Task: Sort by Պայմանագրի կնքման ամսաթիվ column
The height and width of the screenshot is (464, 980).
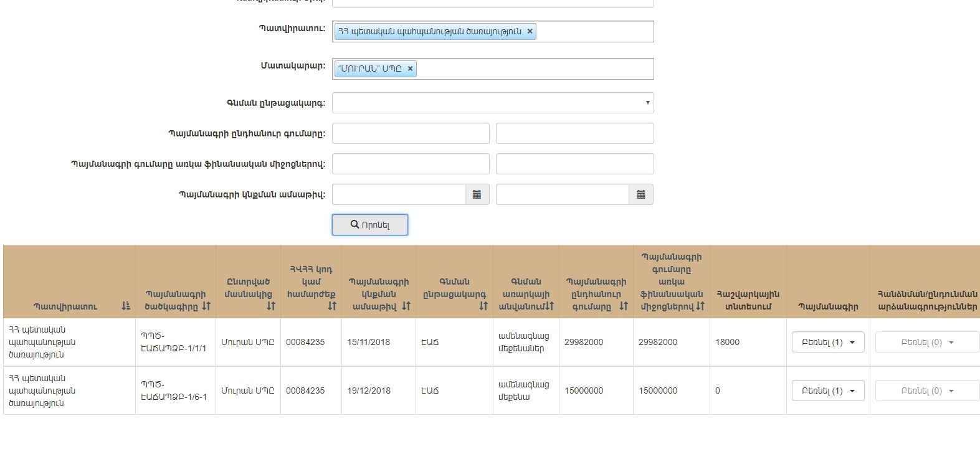Action: 406,306
